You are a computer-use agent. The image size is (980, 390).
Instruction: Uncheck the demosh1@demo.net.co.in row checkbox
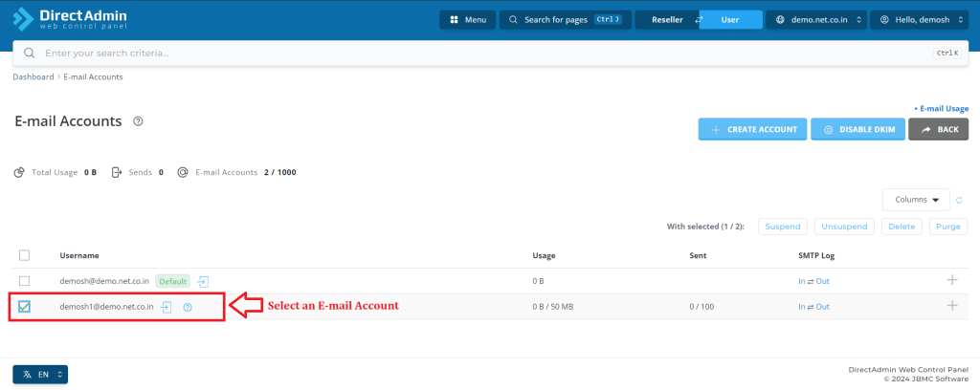[x=24, y=307]
